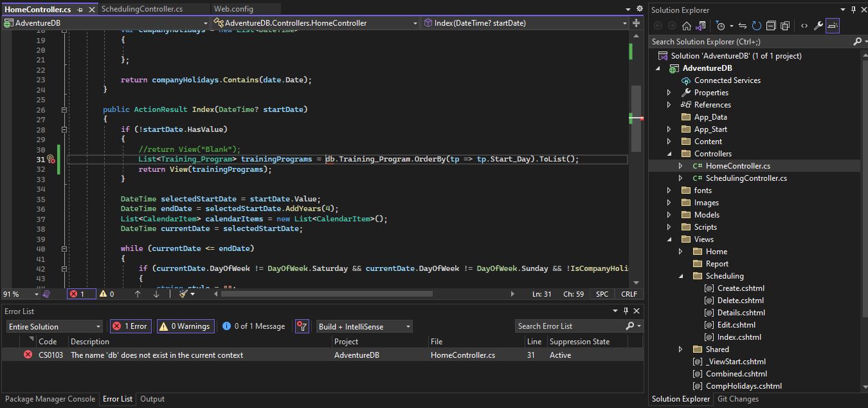Open Solution Explorer Home view
868x408 pixels.
[x=686, y=26]
